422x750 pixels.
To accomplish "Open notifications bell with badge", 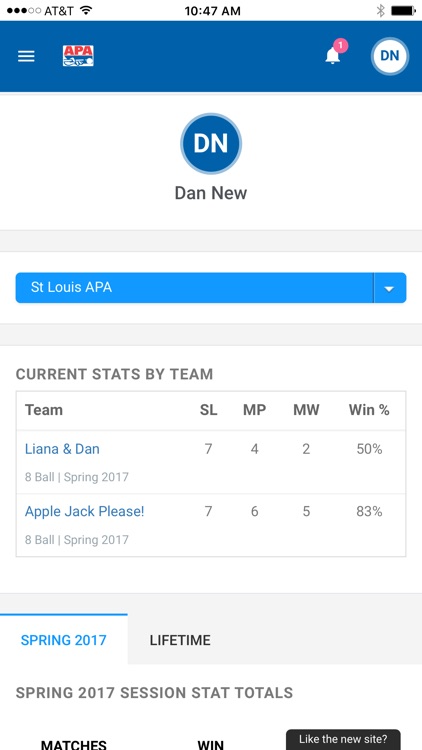I will (333, 54).
